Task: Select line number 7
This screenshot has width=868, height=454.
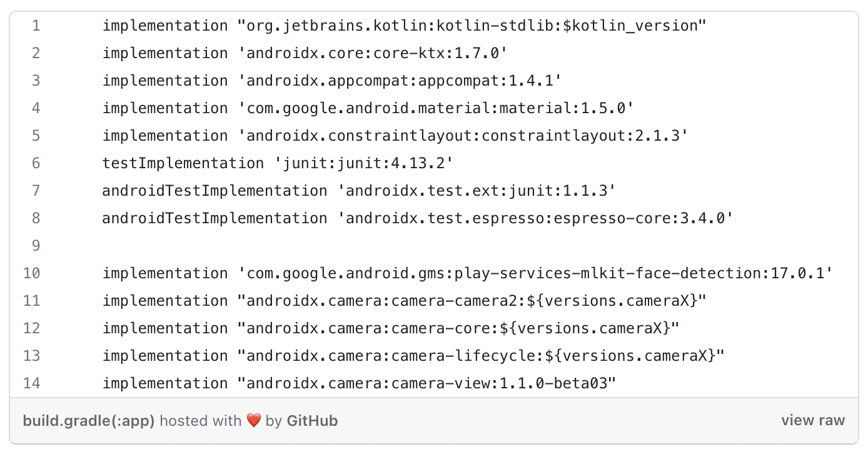Action: pos(36,191)
